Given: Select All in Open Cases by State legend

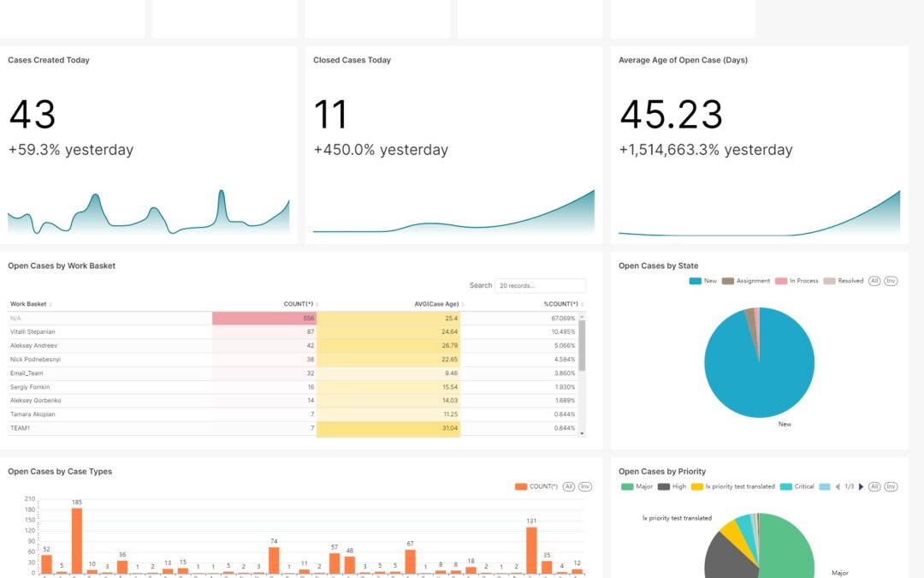Looking at the screenshot, I should 874,282.
